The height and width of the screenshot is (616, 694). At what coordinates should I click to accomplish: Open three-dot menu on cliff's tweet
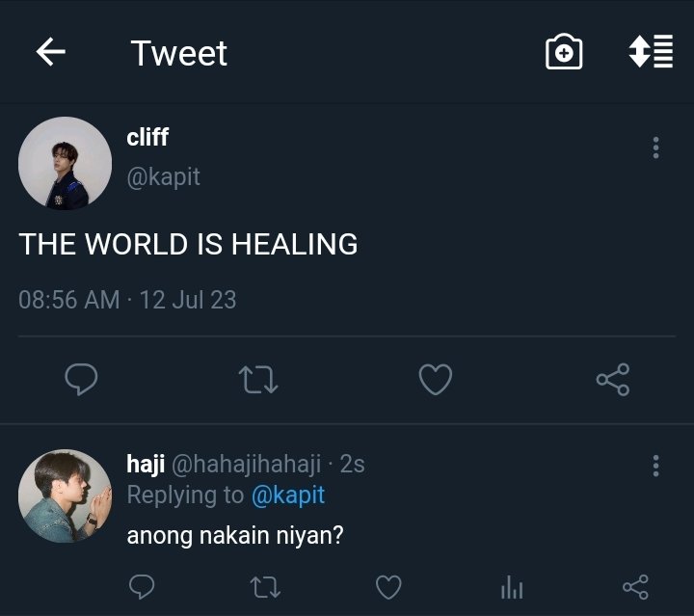coord(656,147)
